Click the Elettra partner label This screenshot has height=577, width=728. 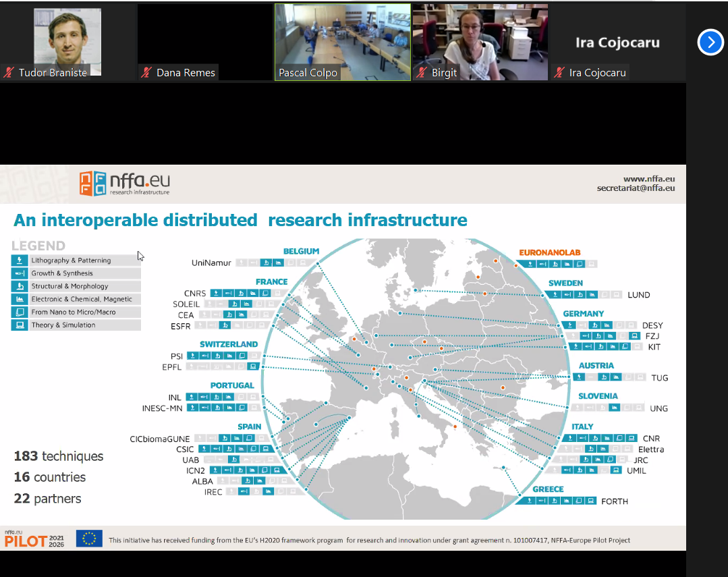[x=651, y=449]
